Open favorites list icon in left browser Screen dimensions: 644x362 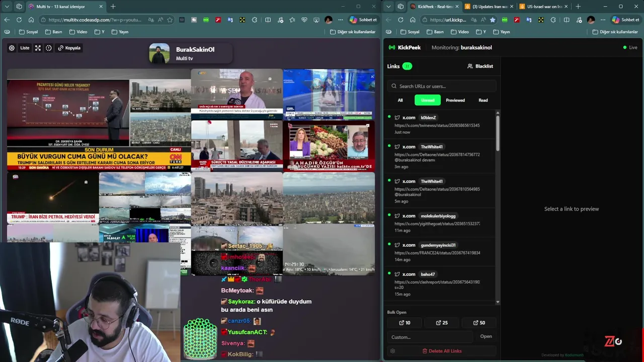[x=292, y=20]
